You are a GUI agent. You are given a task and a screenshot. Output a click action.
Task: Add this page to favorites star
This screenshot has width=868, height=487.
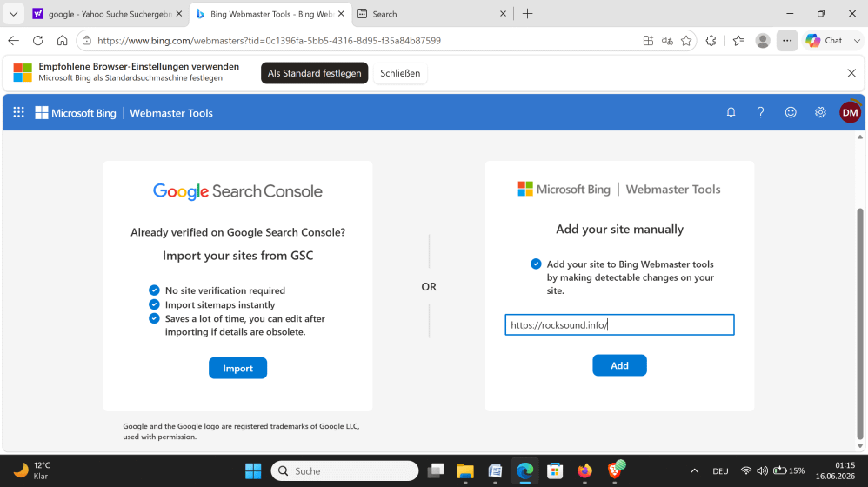686,40
